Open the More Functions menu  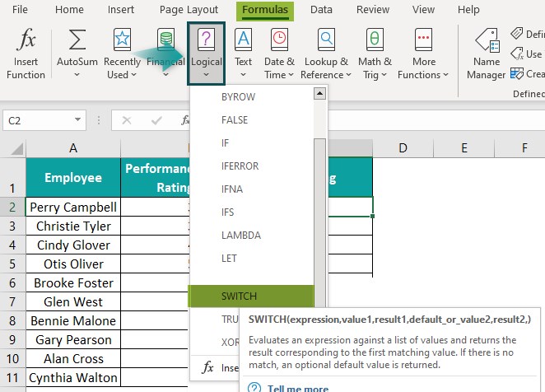(423, 54)
